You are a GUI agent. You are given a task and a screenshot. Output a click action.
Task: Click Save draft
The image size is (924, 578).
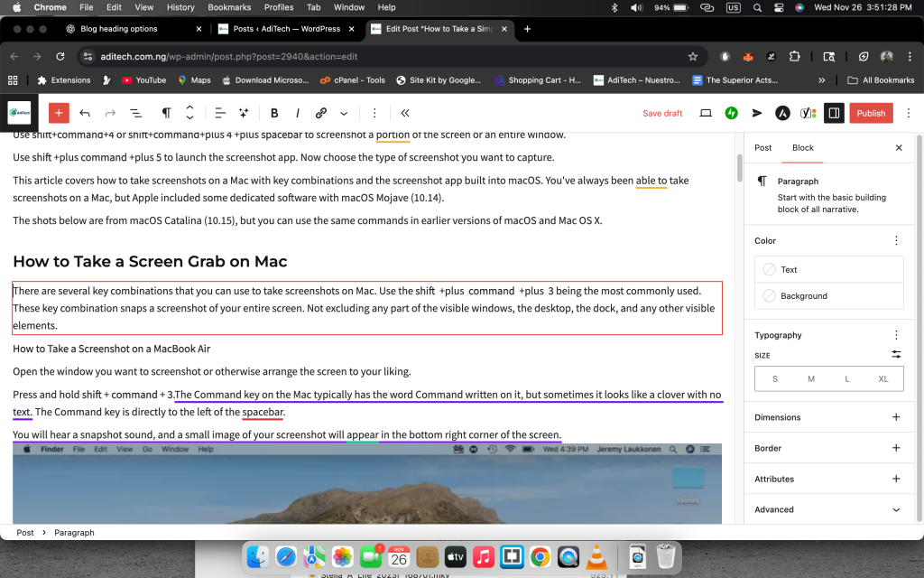(662, 113)
